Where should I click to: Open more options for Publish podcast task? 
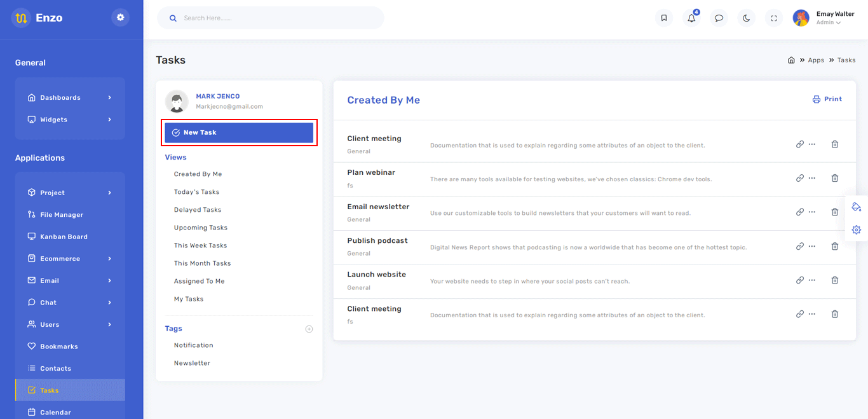812,247
